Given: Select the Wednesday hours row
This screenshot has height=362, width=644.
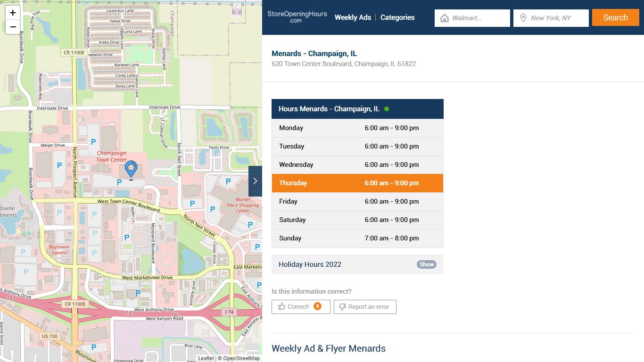Looking at the screenshot, I should pos(357,165).
